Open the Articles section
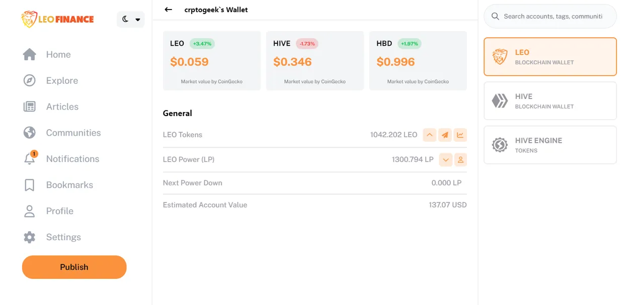The height and width of the screenshot is (305, 644). (x=62, y=107)
